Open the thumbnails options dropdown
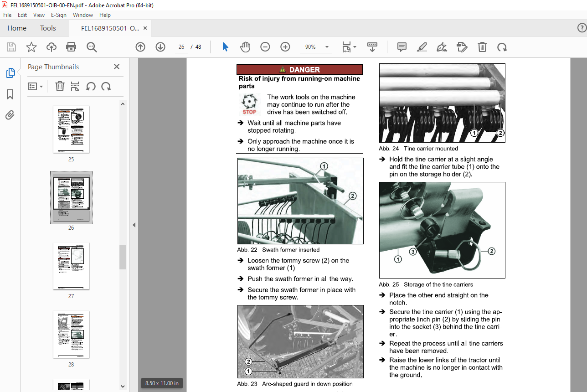The width and height of the screenshot is (587, 392). tap(36, 86)
